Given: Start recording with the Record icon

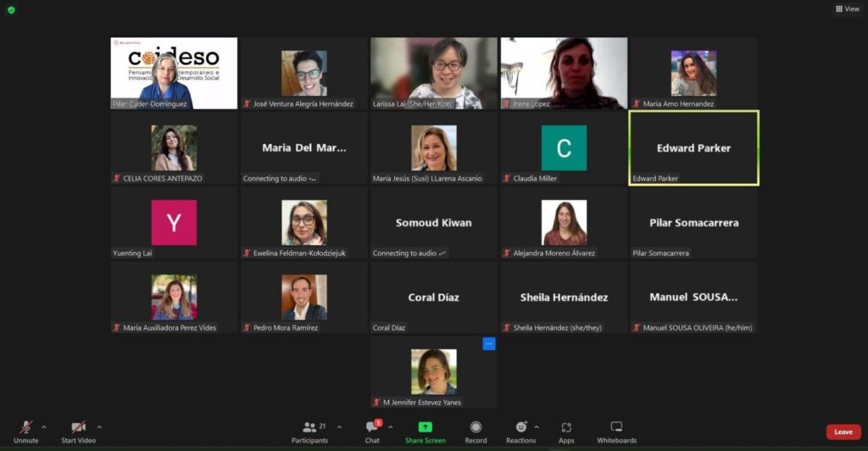Looking at the screenshot, I should [x=476, y=427].
